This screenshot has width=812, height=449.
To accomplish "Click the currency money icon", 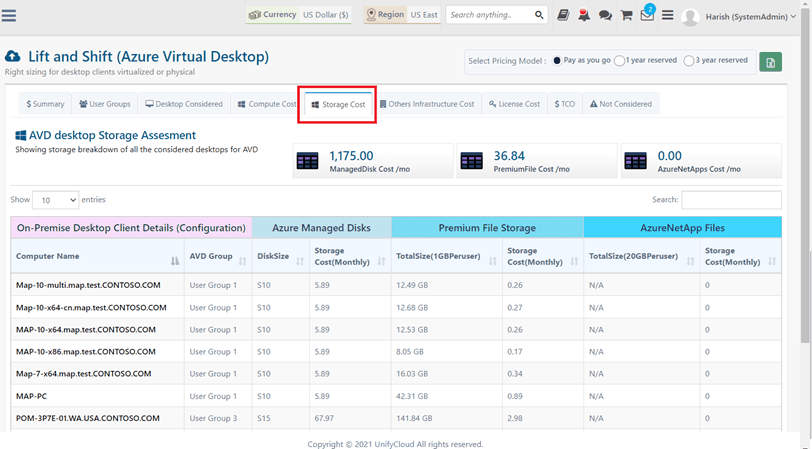I will pyautogui.click(x=255, y=15).
